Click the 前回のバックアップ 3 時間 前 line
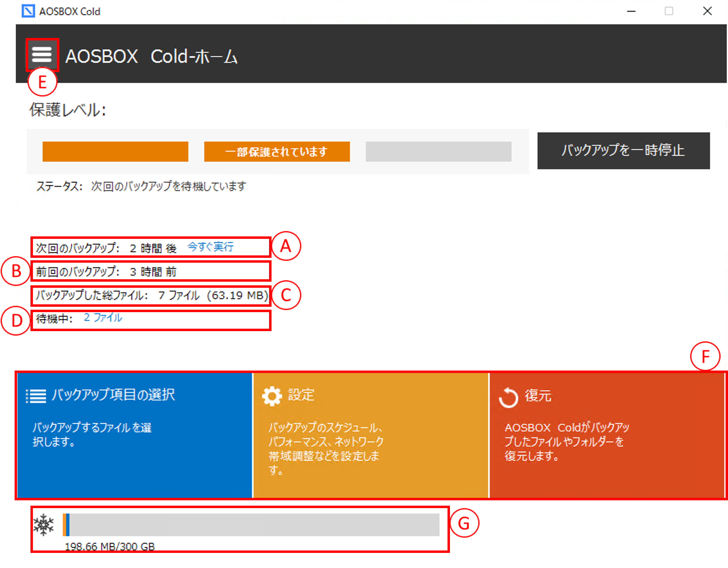728x568 pixels. [106, 272]
